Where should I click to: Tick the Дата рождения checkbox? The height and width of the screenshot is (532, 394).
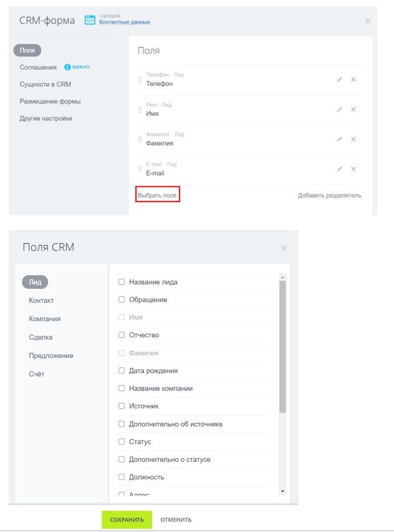(x=122, y=370)
